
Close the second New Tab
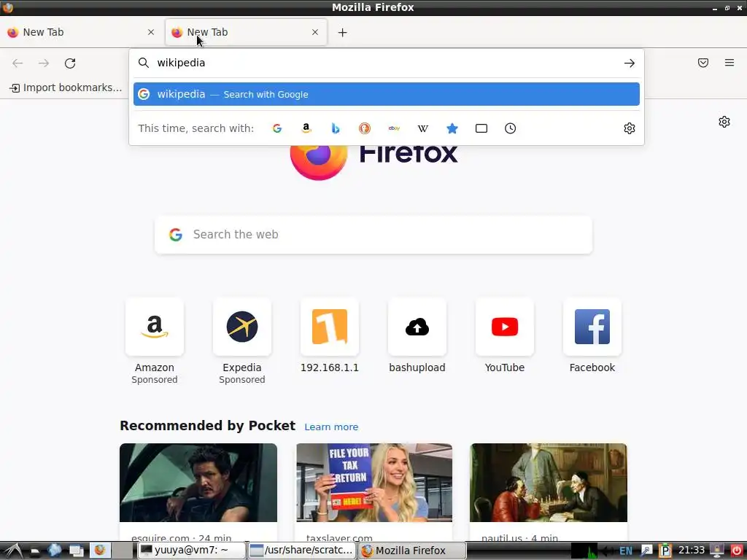[315, 32]
